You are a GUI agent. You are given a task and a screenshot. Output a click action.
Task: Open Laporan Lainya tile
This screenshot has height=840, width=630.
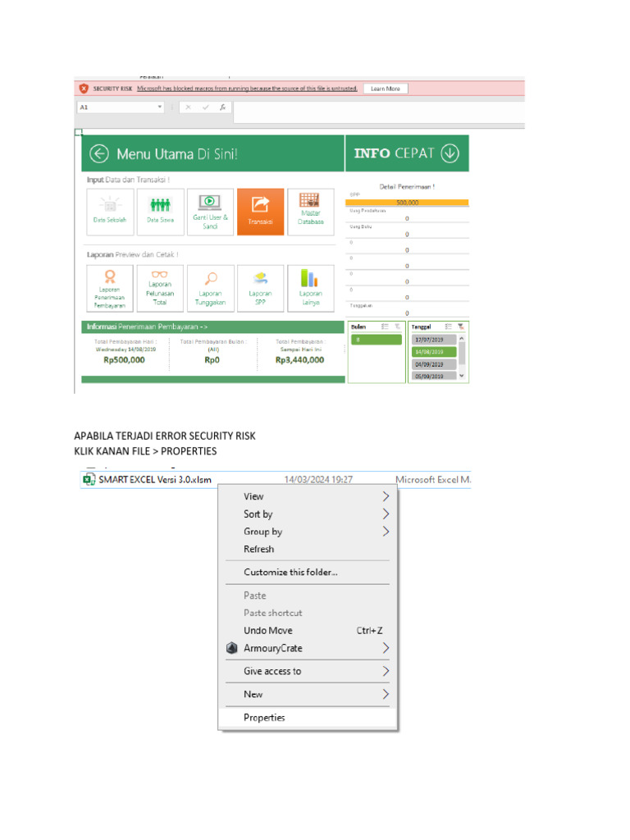(311, 288)
